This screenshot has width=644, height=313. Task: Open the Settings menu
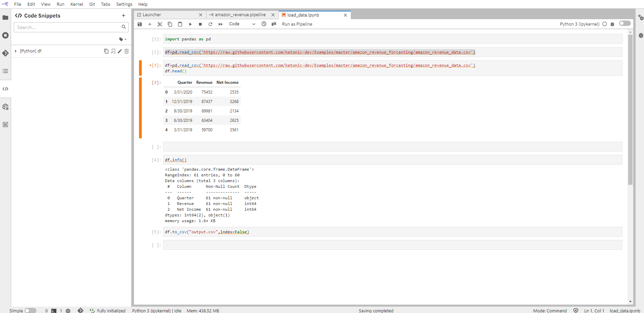pyautogui.click(x=124, y=4)
